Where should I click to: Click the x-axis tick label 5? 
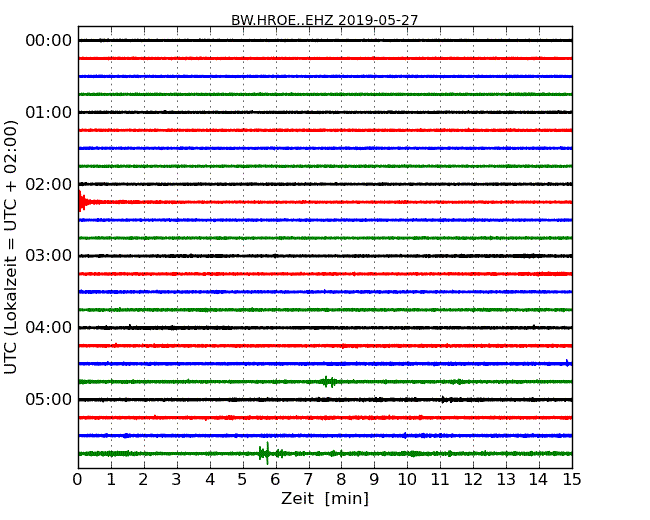coord(242,480)
